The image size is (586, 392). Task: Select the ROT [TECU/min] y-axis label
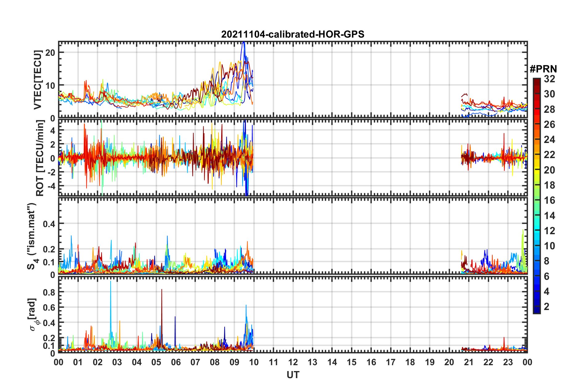40,158
